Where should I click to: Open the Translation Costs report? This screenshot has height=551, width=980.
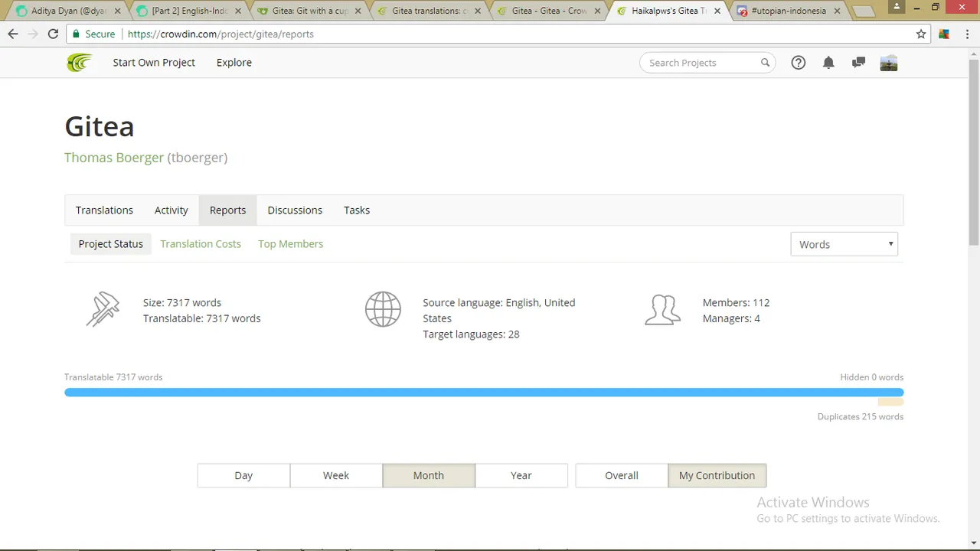pyautogui.click(x=201, y=243)
